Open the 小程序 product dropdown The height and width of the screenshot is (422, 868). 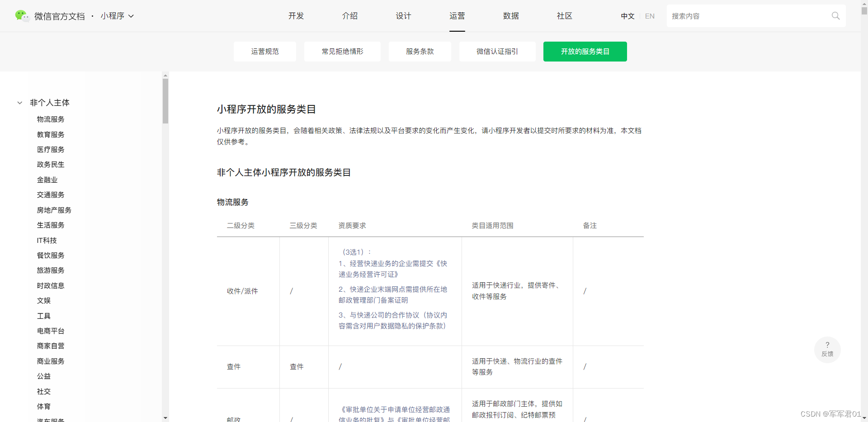coord(117,16)
